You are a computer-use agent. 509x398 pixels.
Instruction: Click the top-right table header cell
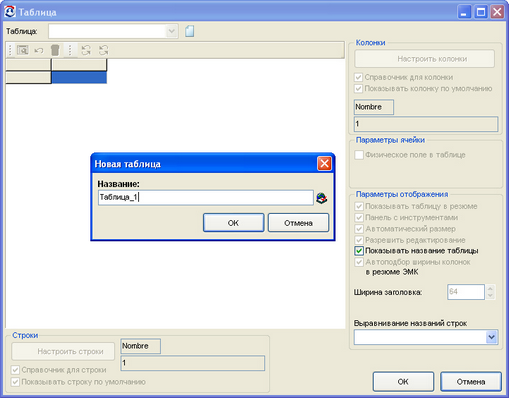click(79, 65)
